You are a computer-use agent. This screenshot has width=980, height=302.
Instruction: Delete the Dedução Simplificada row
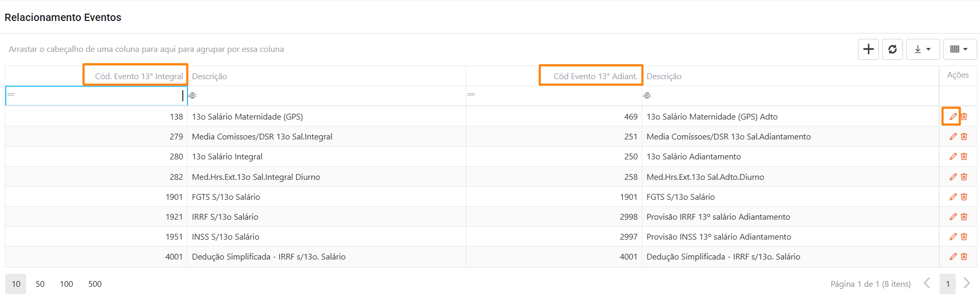(x=964, y=256)
